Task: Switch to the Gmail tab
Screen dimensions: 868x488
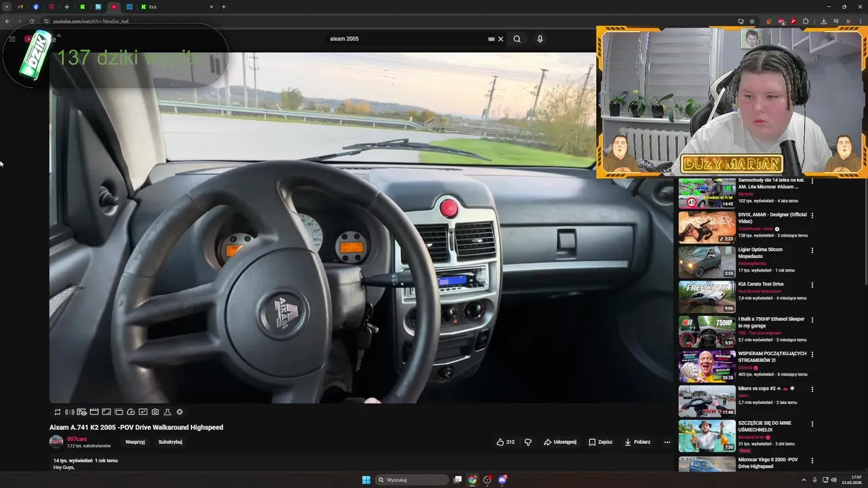Action: tap(20, 7)
